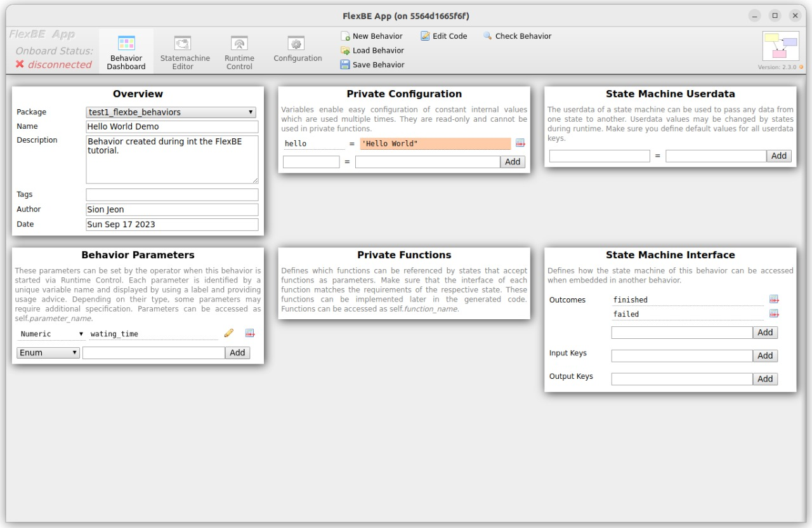Remove the hello private variable
Image resolution: width=812 pixels, height=528 pixels.
(520, 143)
